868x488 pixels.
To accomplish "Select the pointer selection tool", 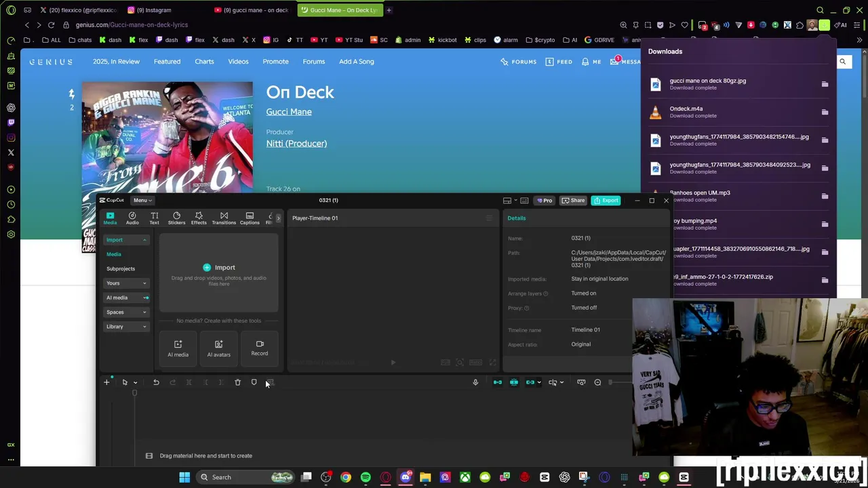I will click(125, 382).
